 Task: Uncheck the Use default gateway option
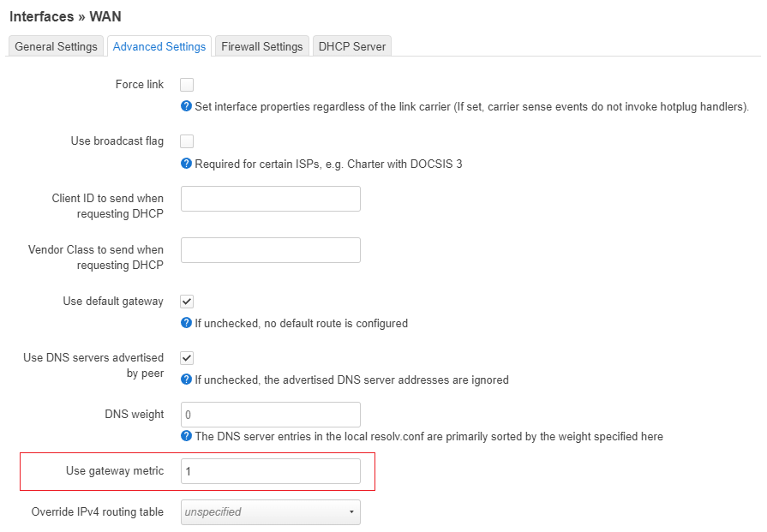(x=187, y=302)
